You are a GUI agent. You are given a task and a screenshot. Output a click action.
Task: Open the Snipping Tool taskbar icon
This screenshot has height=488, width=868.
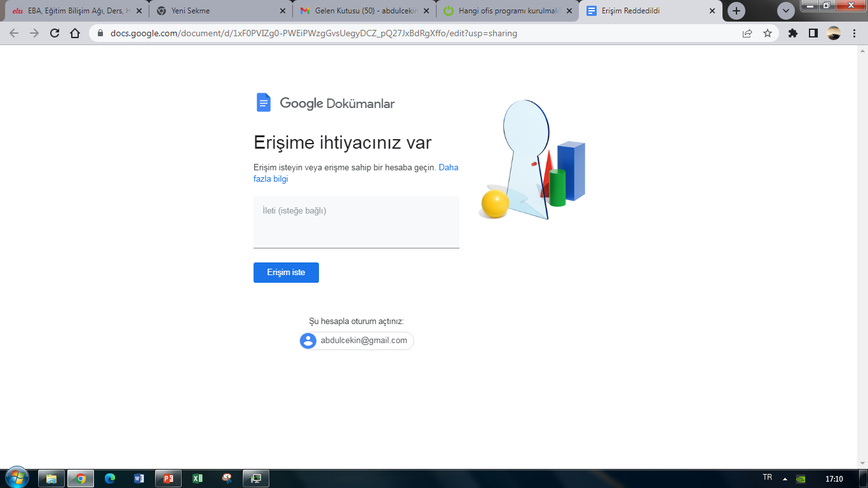coord(227,478)
